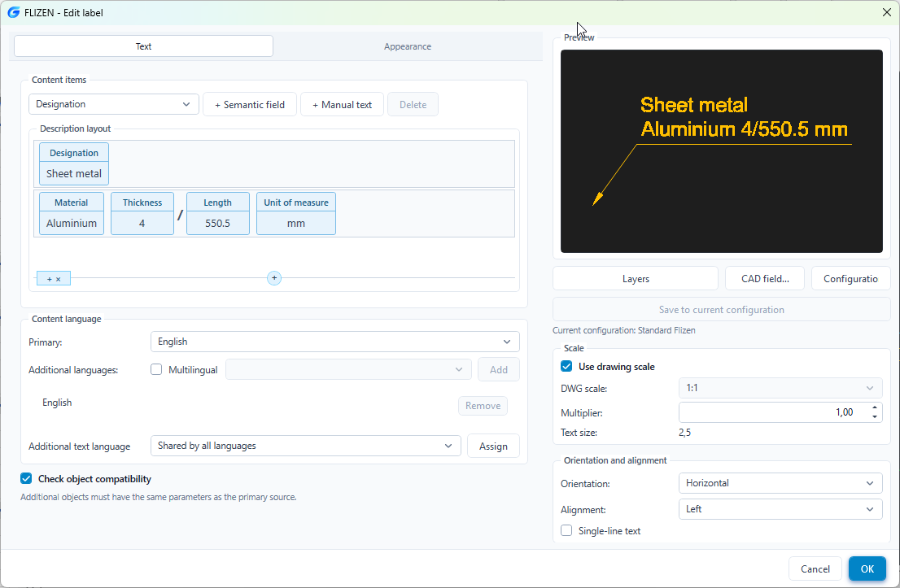Viewport: 900px width, 588px height.
Task: Open the Layers dialog
Action: tap(636, 279)
